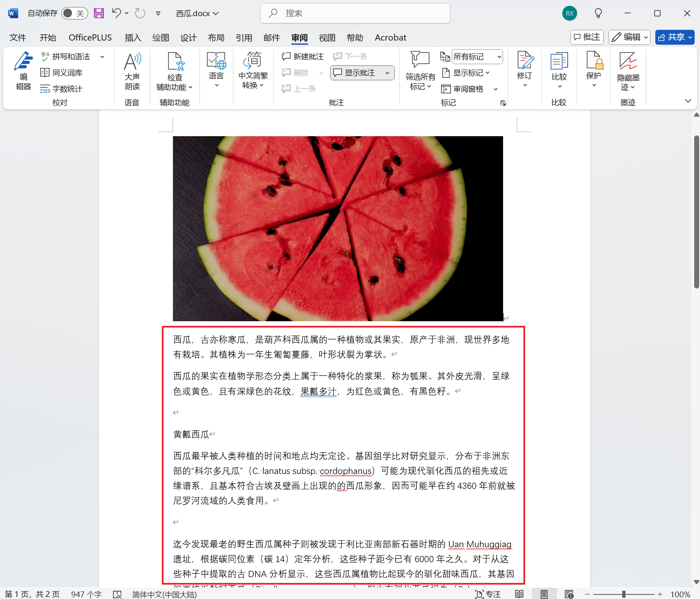
Task: Enable 修订 track changes
Action: (524, 68)
